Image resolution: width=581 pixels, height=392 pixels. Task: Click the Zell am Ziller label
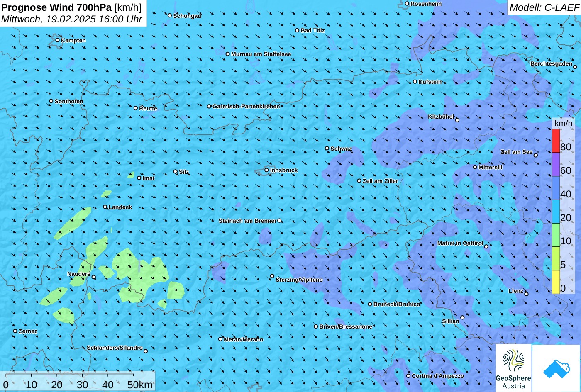coord(380,181)
